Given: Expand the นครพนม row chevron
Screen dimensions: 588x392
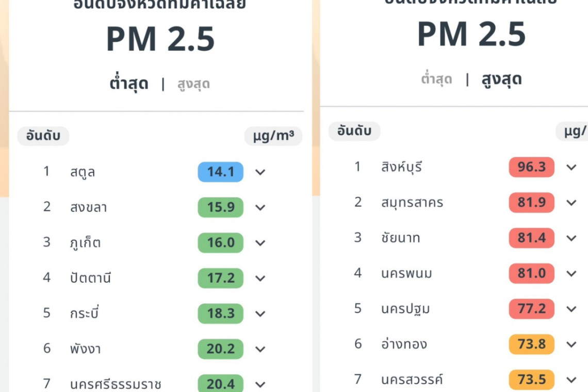Looking at the screenshot, I should pos(571,273).
